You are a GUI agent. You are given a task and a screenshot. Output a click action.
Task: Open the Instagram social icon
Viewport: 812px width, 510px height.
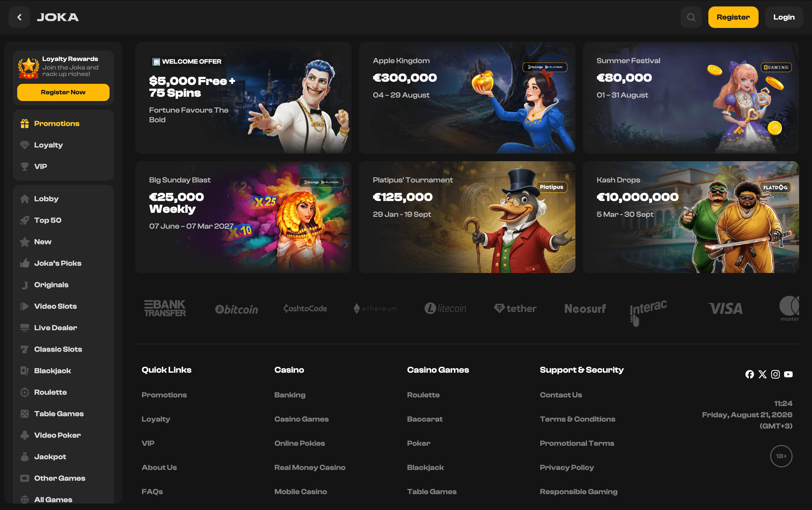(x=775, y=374)
